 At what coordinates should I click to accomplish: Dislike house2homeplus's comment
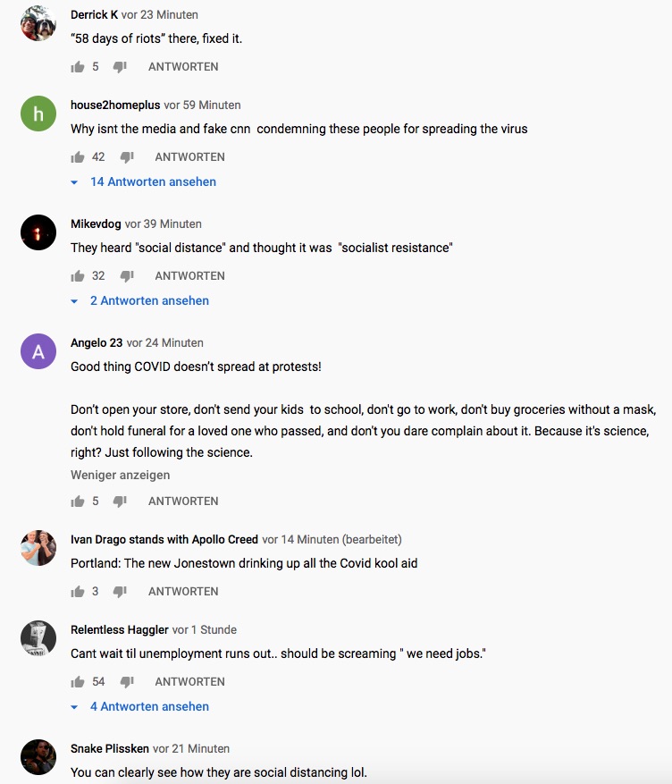(127, 157)
